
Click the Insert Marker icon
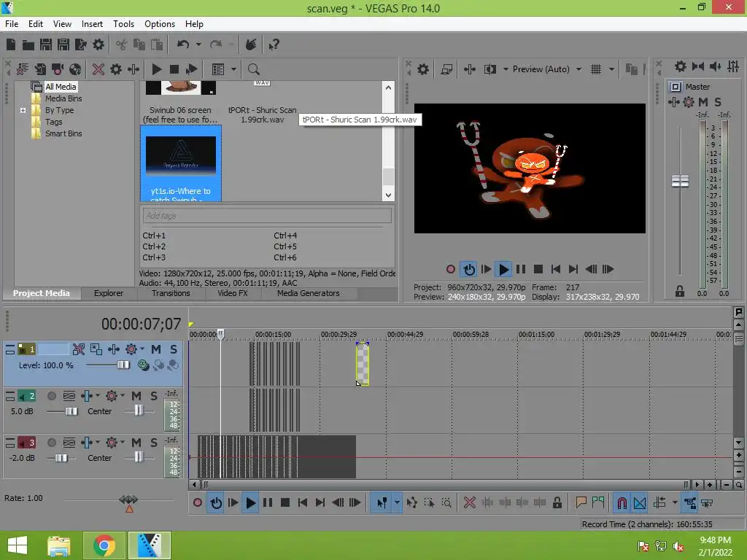(581, 503)
